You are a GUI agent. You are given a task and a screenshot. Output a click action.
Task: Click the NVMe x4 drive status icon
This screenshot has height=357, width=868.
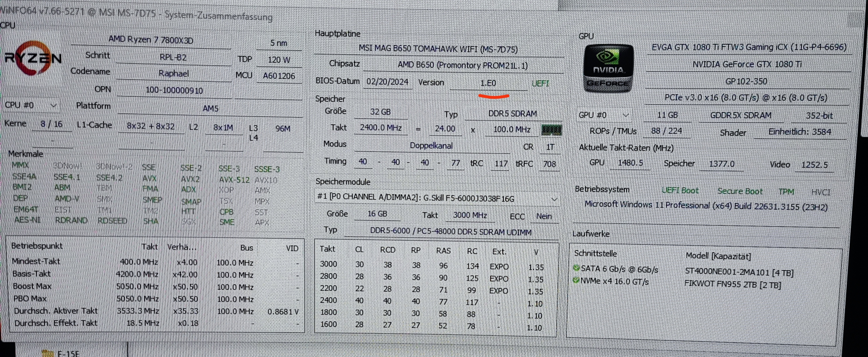(576, 280)
